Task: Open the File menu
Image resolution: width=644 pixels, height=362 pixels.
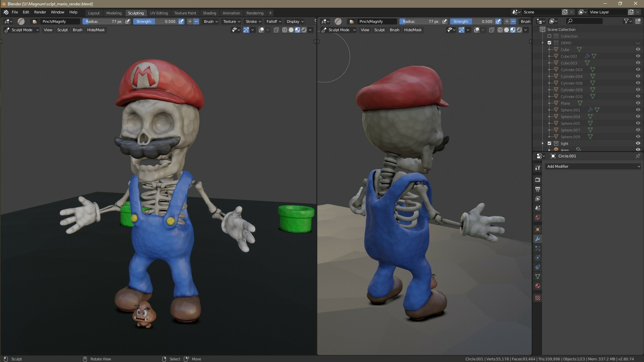Action: pos(15,12)
